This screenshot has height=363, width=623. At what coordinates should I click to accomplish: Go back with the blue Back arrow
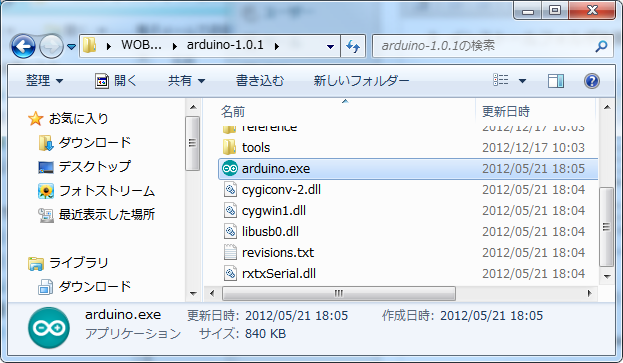tap(23, 46)
